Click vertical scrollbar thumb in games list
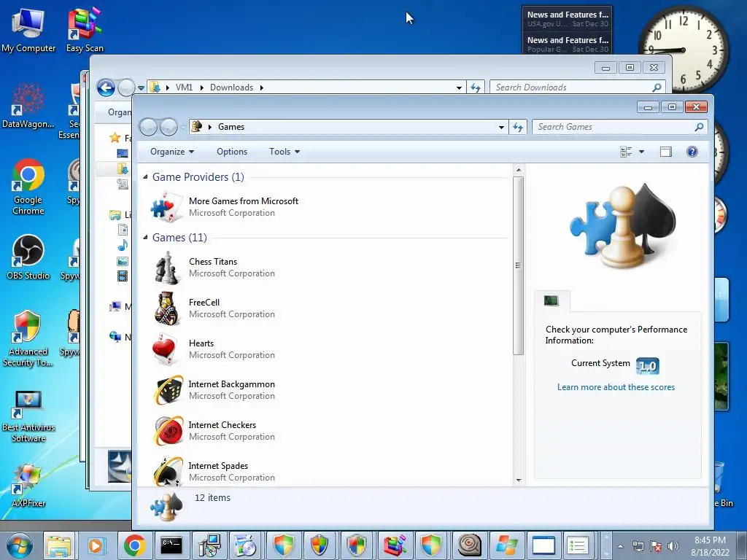 coord(519,265)
